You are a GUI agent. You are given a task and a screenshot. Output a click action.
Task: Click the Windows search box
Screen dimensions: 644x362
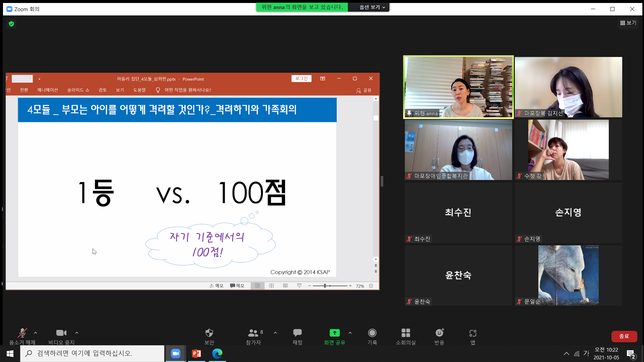point(92,353)
